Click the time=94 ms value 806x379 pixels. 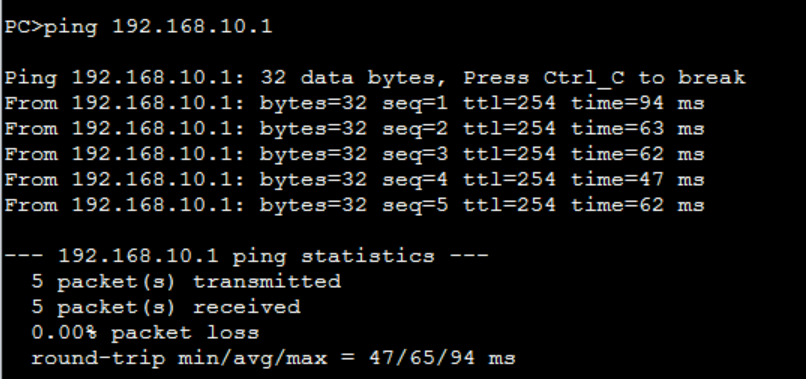pos(637,103)
